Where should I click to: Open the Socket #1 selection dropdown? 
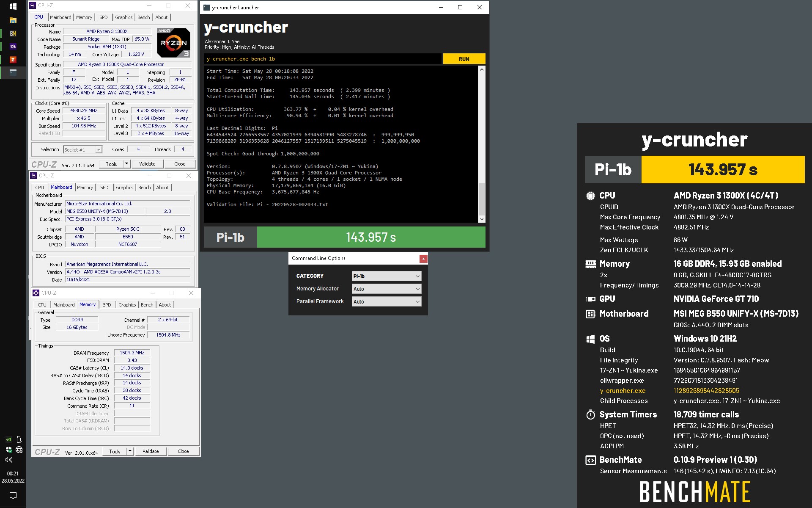point(82,149)
